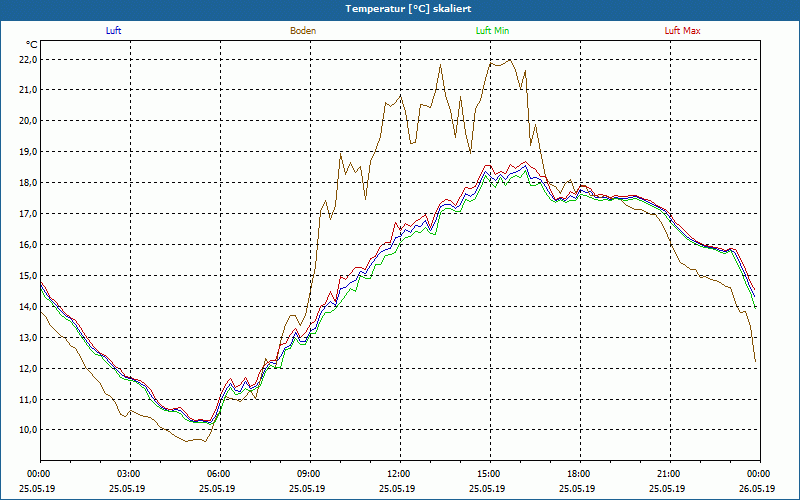Image resolution: width=800 pixels, height=500 pixels.
Task: Click the 'Temperatur [°C] skaliert' title bar
Action: [400, 10]
